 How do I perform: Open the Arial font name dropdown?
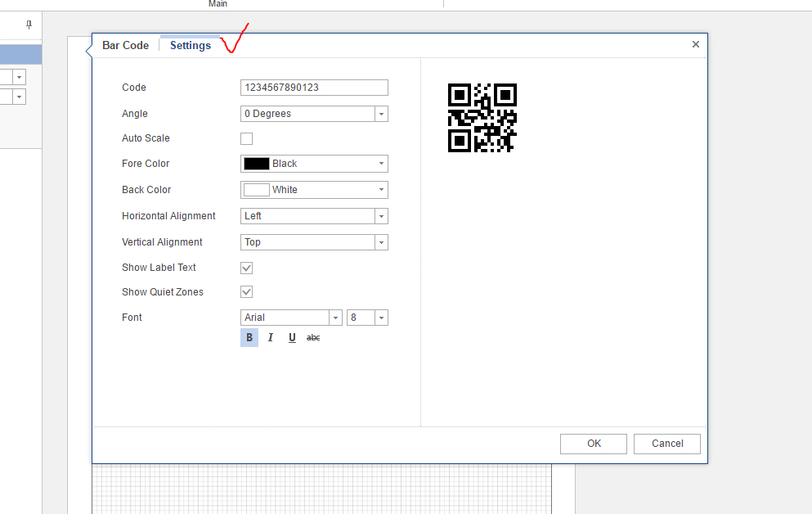pyautogui.click(x=335, y=318)
